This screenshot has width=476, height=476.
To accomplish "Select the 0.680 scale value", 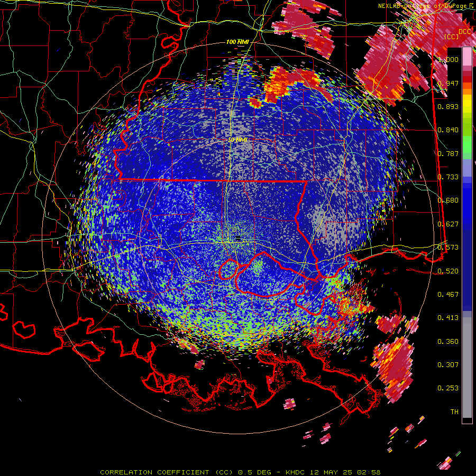I will click(x=448, y=200).
